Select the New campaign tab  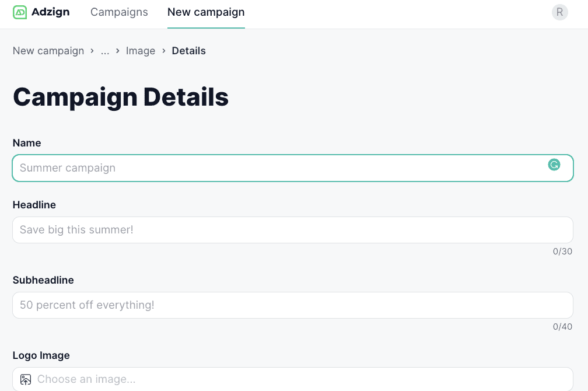[x=206, y=12]
